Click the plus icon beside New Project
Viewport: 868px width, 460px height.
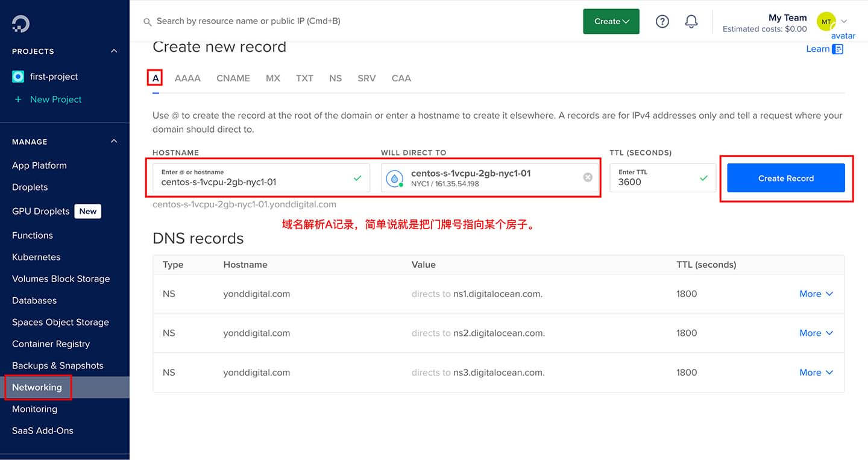click(x=18, y=99)
